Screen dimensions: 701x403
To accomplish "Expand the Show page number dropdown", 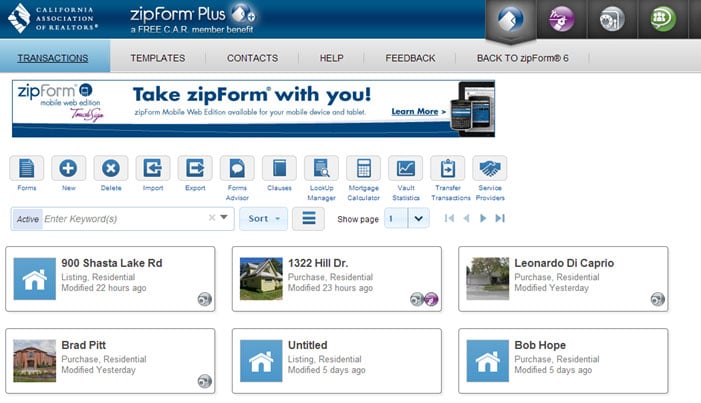I will tap(418, 219).
